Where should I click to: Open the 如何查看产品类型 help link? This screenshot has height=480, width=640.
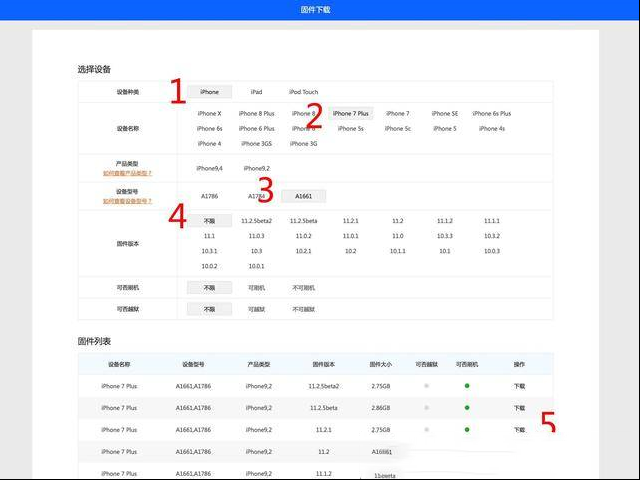[127, 173]
